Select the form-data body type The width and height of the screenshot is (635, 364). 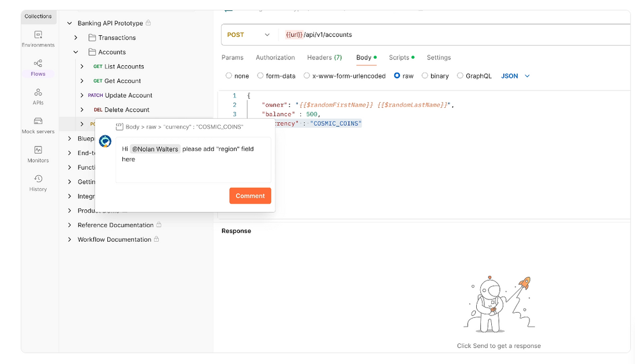(260, 76)
